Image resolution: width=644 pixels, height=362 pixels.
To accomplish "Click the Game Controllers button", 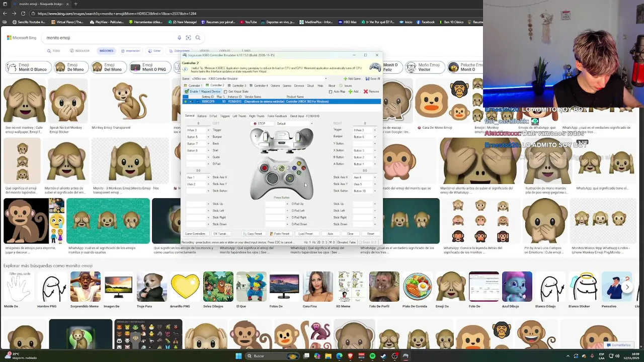I will pos(195,234).
